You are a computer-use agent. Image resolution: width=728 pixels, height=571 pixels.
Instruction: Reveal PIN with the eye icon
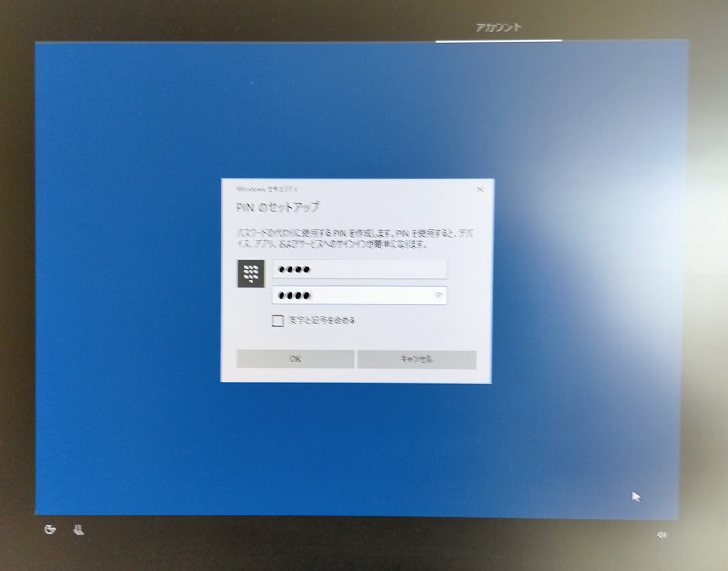(438, 295)
